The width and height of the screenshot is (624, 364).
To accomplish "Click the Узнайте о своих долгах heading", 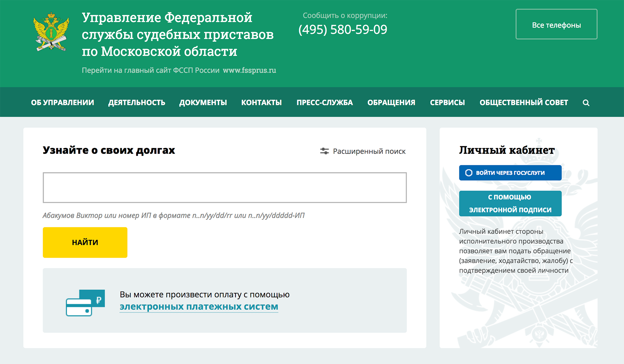I will click(109, 150).
